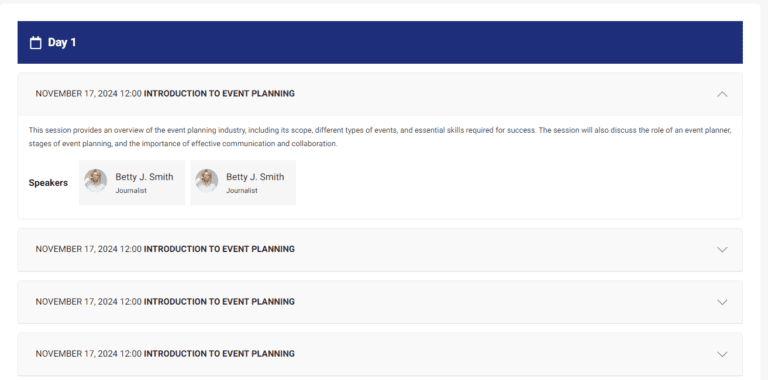Click the last session's November 17, 2024 date
768x380 pixels.
click(x=76, y=354)
